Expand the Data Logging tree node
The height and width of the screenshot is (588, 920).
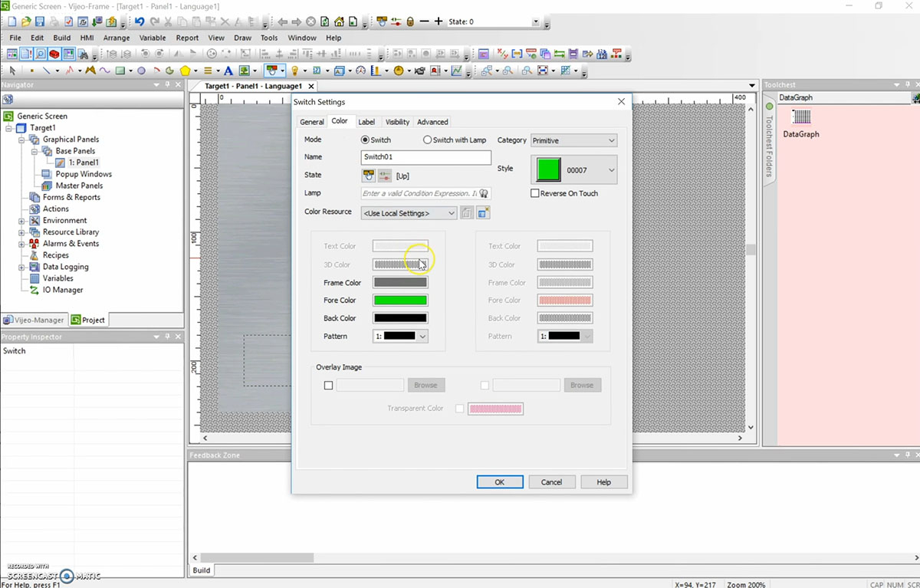tap(21, 268)
